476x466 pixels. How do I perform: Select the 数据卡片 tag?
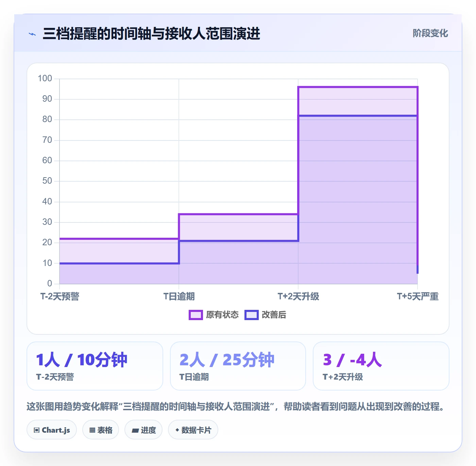pos(193,430)
